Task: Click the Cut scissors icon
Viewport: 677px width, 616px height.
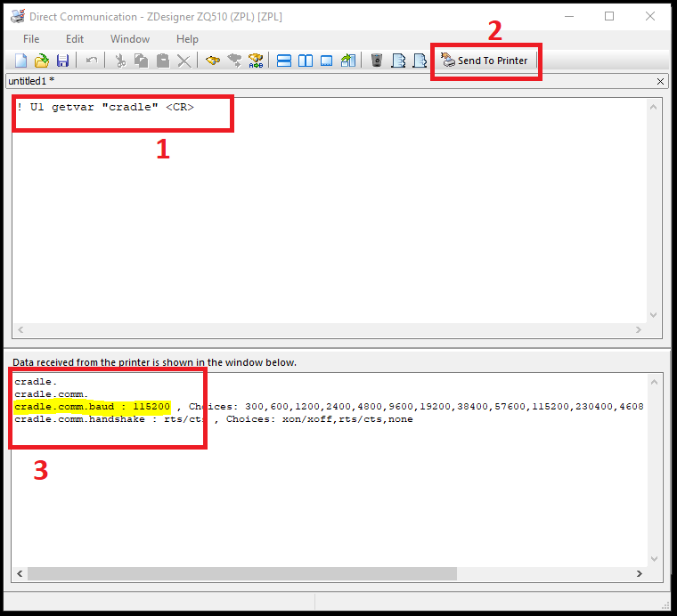Action: tap(120, 61)
